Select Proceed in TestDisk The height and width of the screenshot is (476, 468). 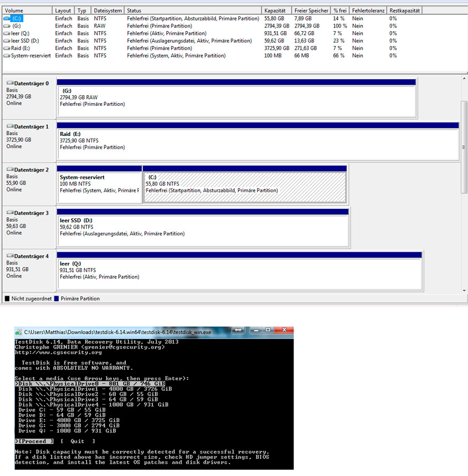click(x=34, y=441)
